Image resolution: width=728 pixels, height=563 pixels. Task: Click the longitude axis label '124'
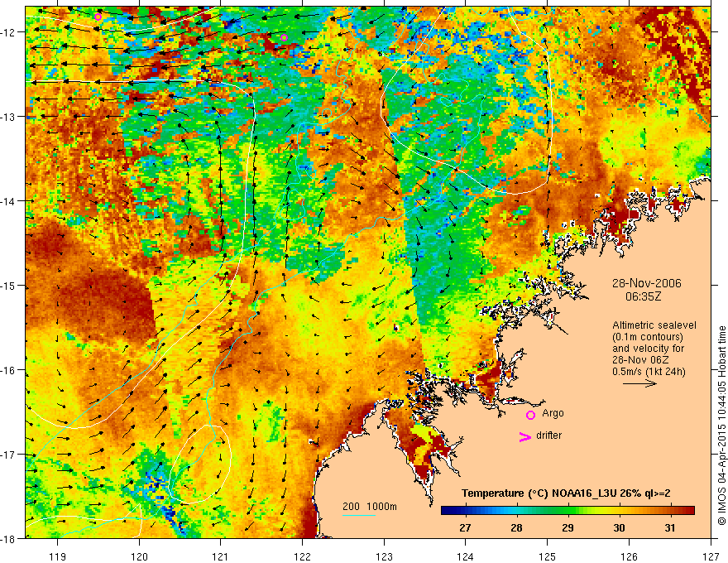(x=466, y=556)
